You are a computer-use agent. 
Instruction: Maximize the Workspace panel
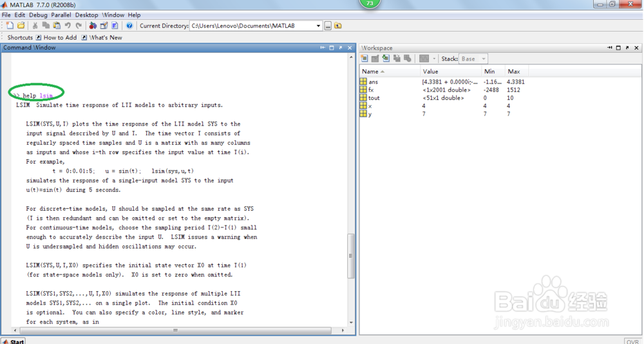[x=618, y=48]
